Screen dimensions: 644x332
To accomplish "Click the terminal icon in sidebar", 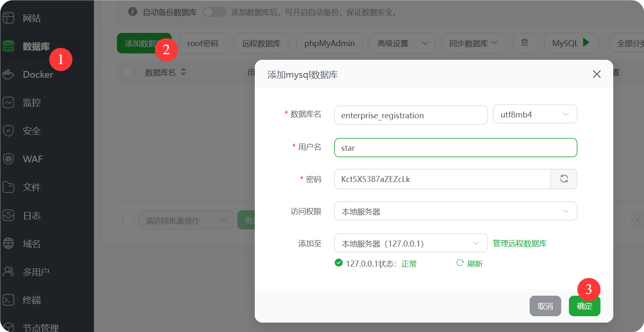I will (9, 300).
